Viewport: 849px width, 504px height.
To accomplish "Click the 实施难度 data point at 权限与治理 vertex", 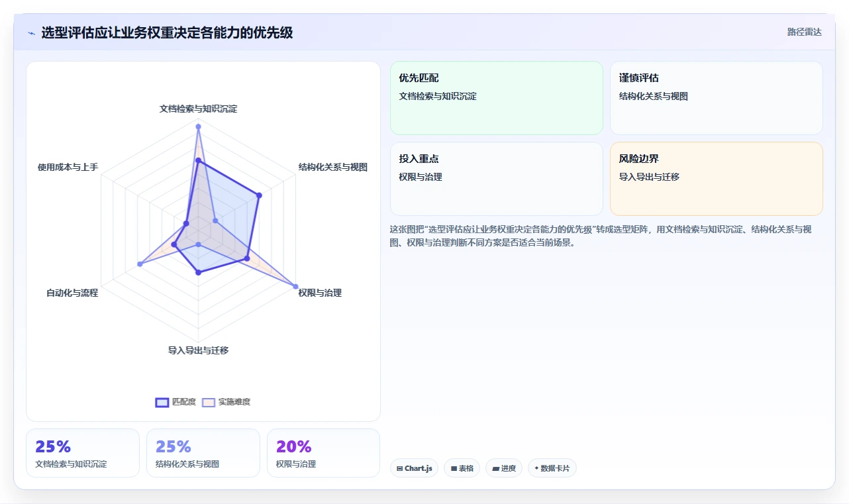I will (295, 286).
